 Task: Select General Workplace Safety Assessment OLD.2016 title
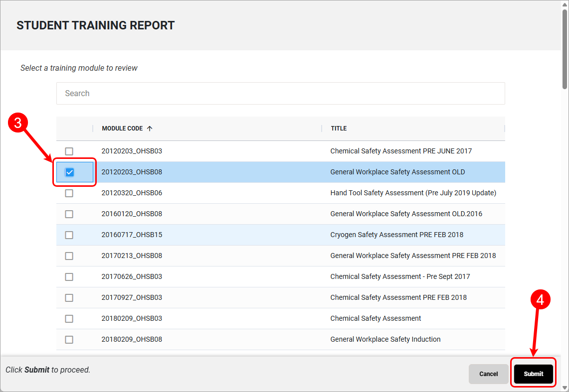pos(406,214)
